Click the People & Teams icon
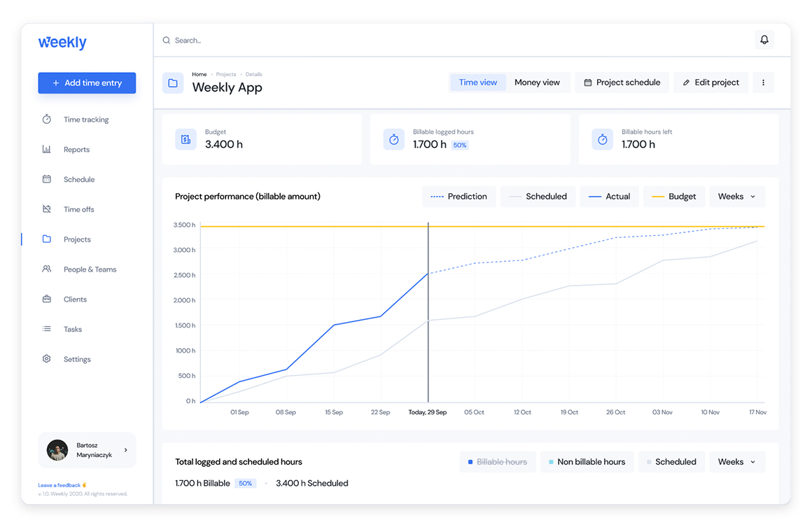 (47, 269)
